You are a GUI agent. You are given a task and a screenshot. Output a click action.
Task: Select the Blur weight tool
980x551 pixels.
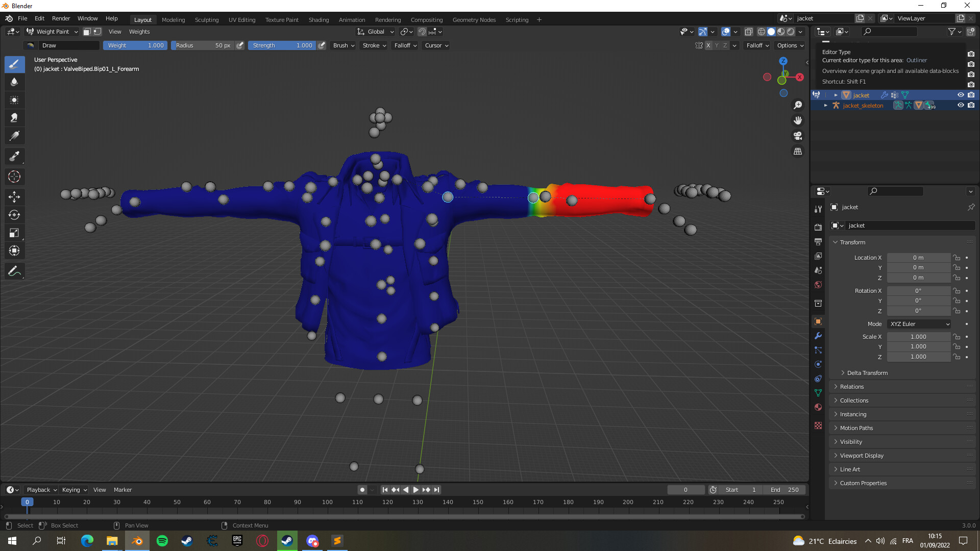[14, 82]
